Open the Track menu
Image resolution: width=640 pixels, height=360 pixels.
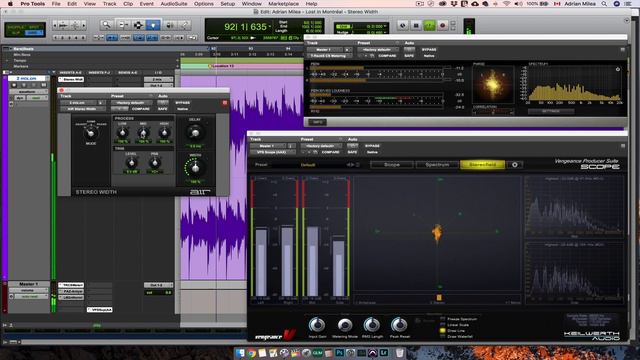point(109,4)
